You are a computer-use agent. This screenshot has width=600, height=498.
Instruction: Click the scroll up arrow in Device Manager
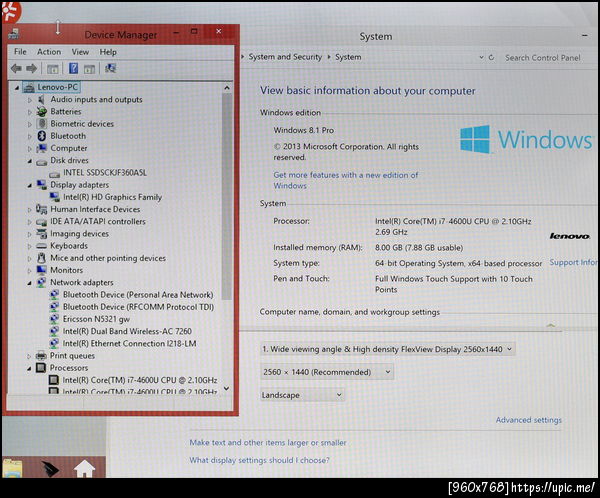tap(227, 88)
